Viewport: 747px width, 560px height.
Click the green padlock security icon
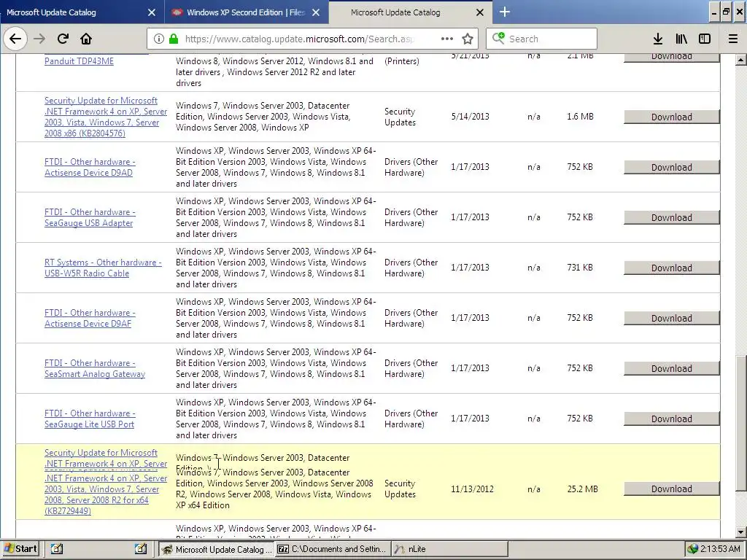coord(174,39)
